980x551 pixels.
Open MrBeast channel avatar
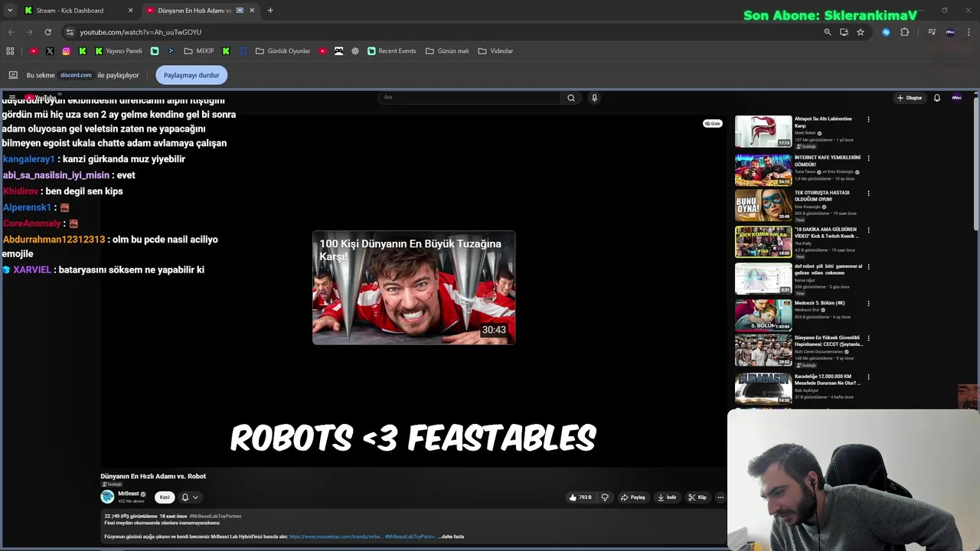click(107, 497)
